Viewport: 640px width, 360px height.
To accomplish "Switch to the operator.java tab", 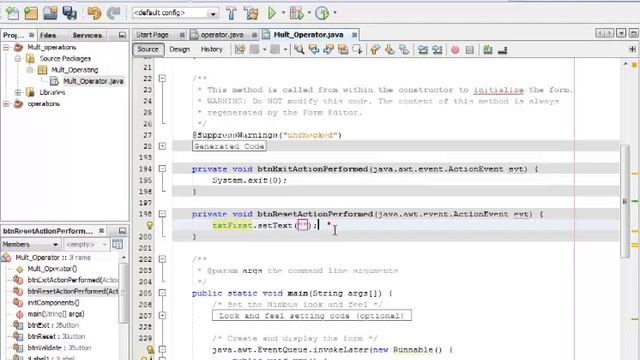I will click(222, 35).
